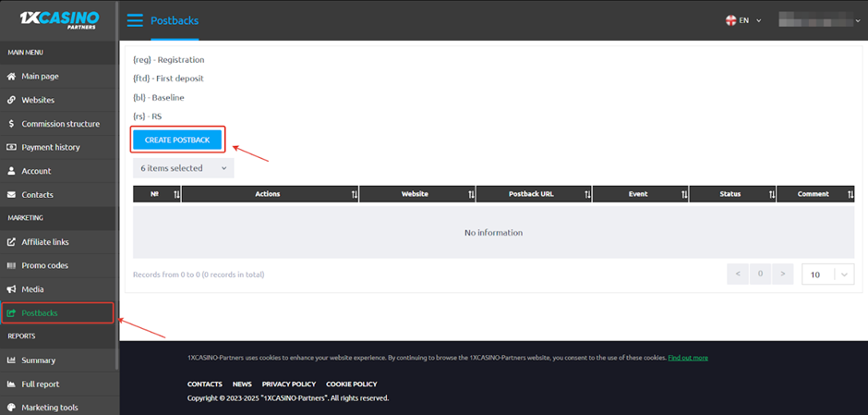Click the Contacts envelope icon
The width and height of the screenshot is (868, 415).
pos(12,195)
